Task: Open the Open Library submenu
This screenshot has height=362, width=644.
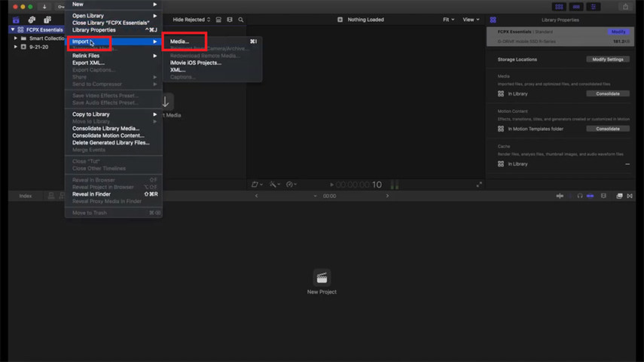Action: pos(114,16)
